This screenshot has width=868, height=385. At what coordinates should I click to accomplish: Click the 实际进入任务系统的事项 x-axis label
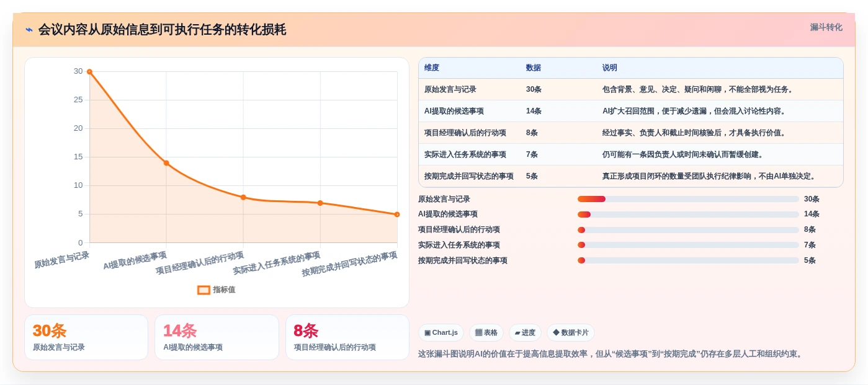pyautogui.click(x=277, y=263)
